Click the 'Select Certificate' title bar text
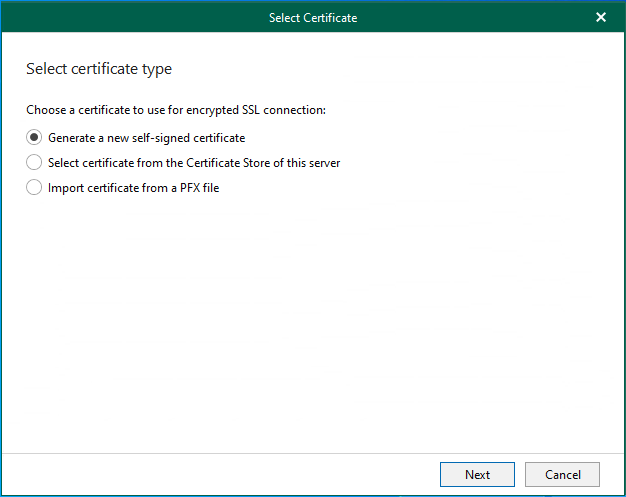Image resolution: width=626 pixels, height=497 pixels. pos(313,17)
